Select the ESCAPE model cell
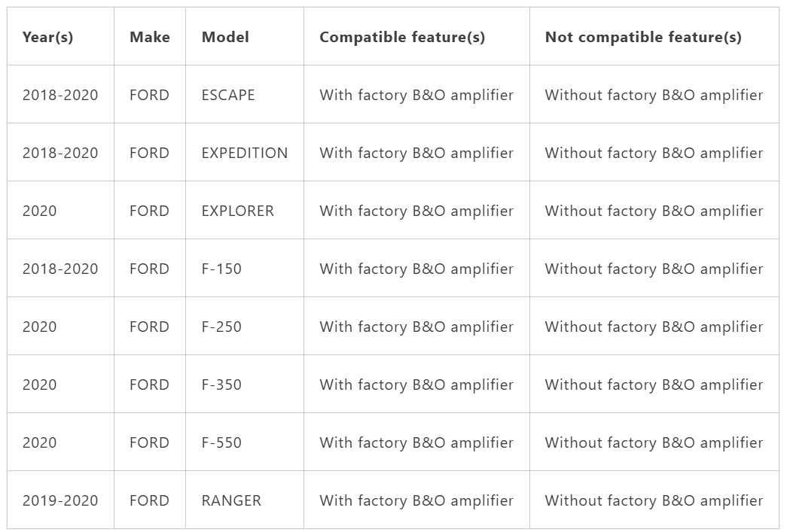The height and width of the screenshot is (532, 787). click(228, 96)
